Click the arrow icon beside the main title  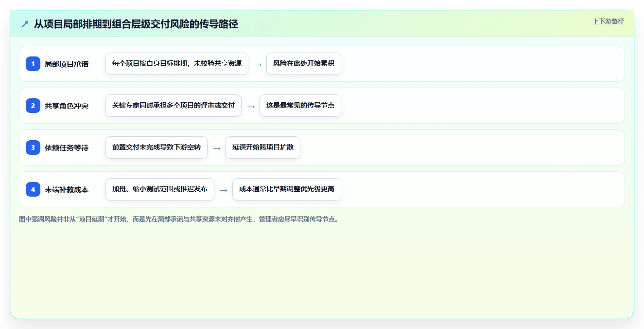tap(25, 24)
